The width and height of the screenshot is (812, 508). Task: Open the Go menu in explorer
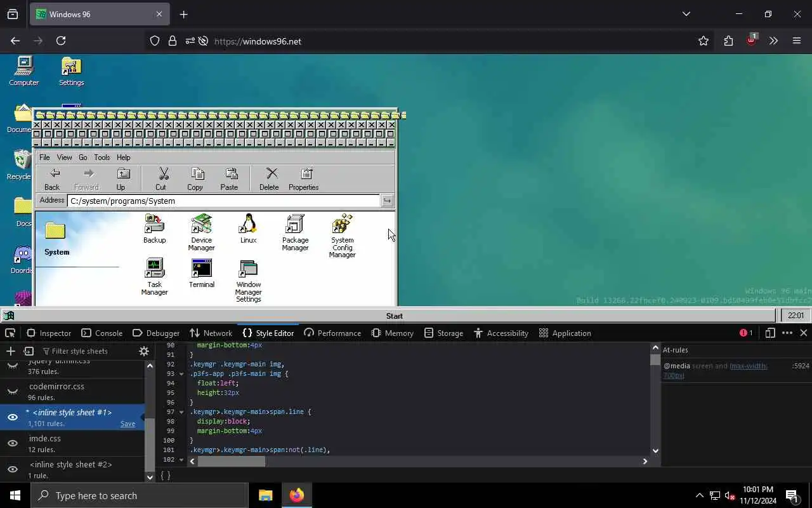83,157
